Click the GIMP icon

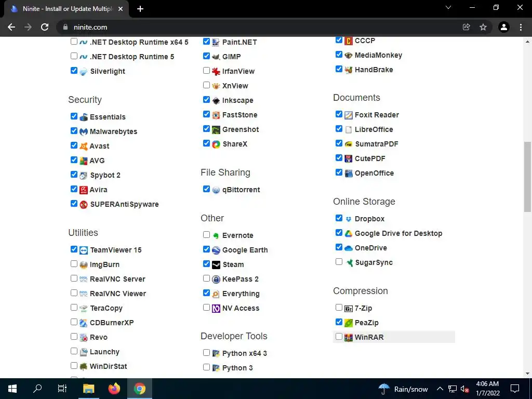point(216,57)
